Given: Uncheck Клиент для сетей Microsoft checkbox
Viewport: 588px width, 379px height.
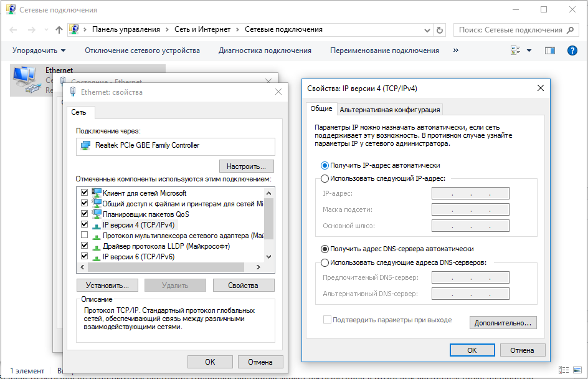Looking at the screenshot, I should [84, 193].
